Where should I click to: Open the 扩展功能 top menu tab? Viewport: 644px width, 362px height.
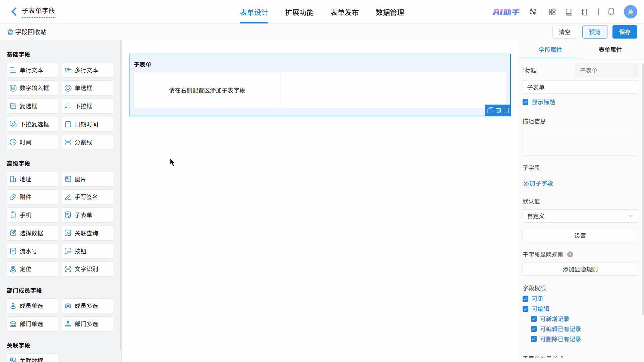[299, 13]
